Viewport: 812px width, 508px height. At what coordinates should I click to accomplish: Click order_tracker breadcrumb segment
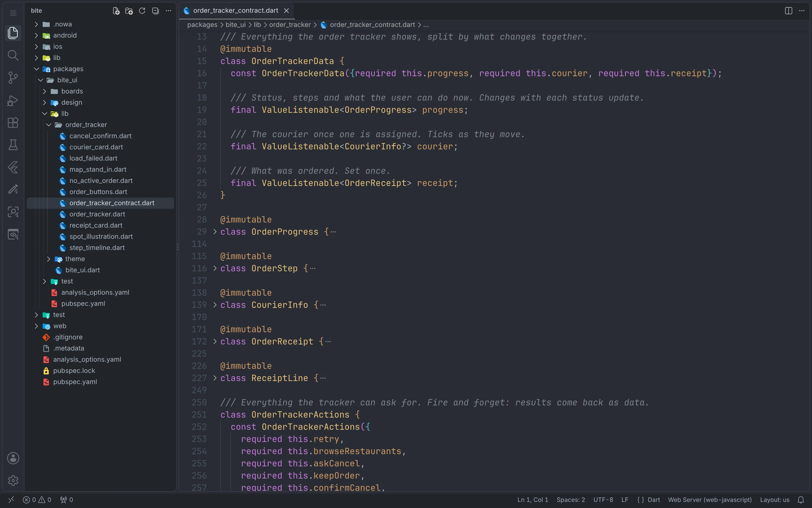point(290,25)
